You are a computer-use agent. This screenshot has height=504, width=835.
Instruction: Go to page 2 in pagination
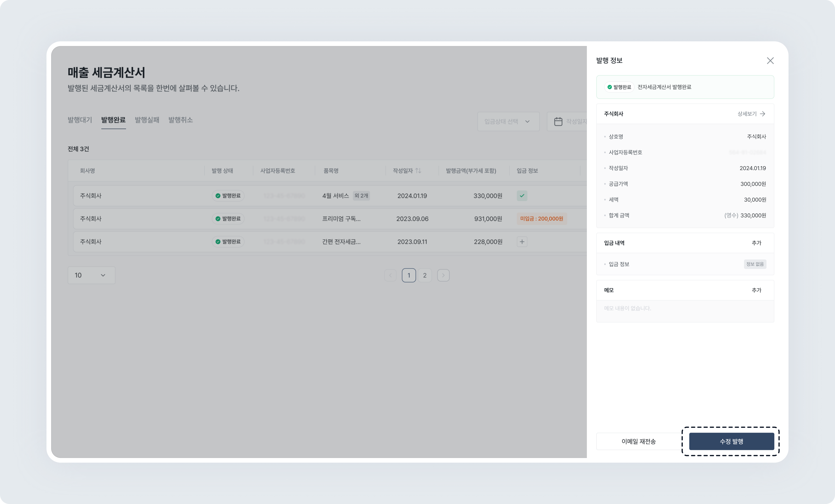[425, 275]
